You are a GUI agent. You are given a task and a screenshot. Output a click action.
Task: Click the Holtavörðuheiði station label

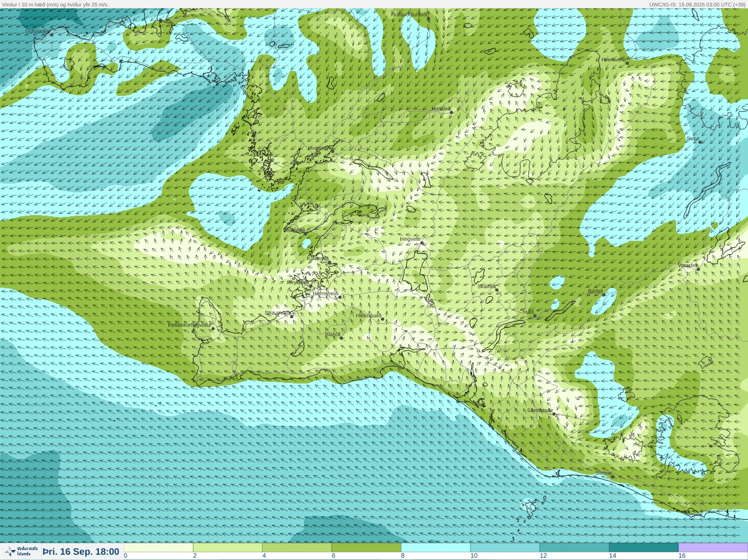[409, 14]
